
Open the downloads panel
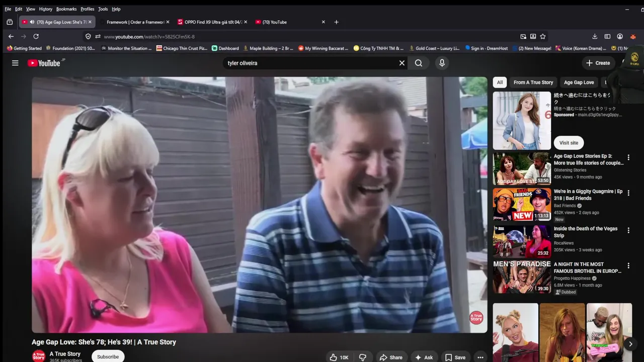(595, 36)
